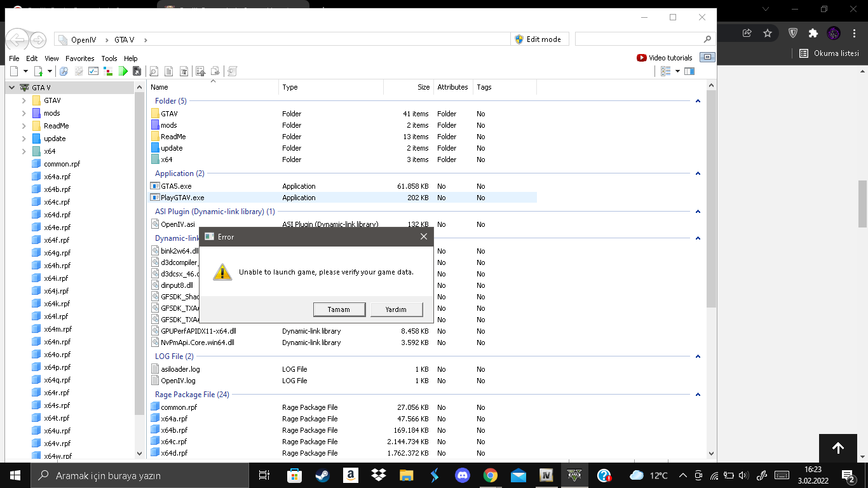This screenshot has height=488, width=868.
Task: Click the text document toolbar icon with the letter T
Action: coord(184,71)
